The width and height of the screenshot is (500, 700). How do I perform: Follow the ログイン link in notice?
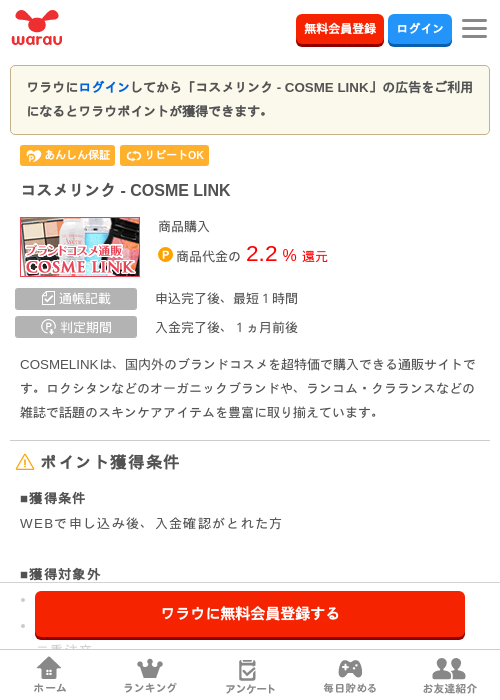click(104, 87)
